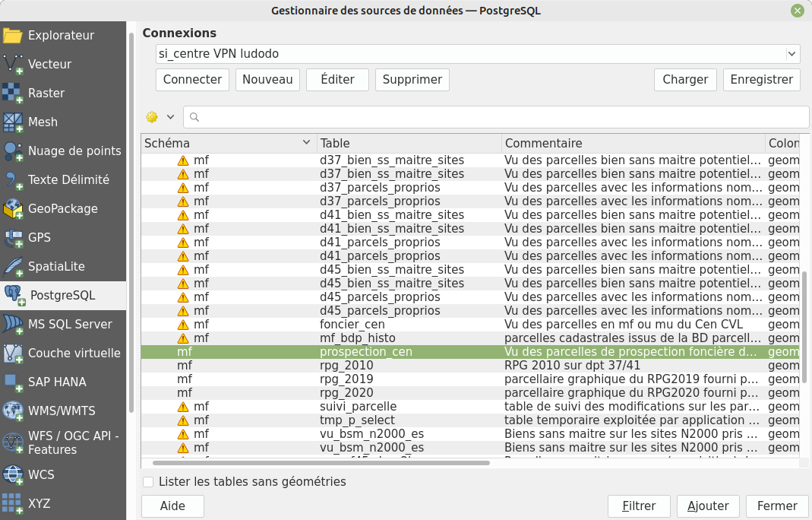Enable Lister les tables sans géométries
The height and width of the screenshot is (520, 812).
click(148, 482)
